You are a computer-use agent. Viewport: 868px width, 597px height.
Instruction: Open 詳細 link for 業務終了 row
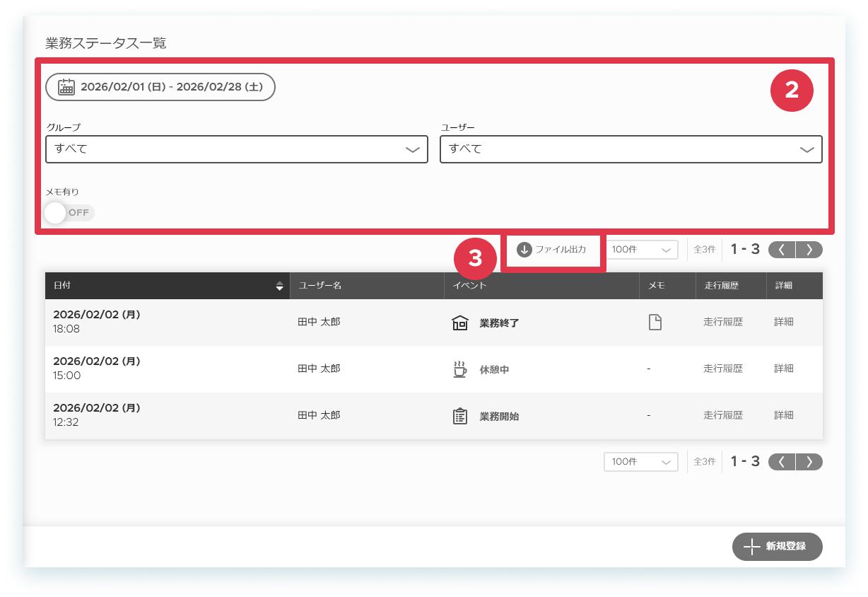(x=784, y=322)
